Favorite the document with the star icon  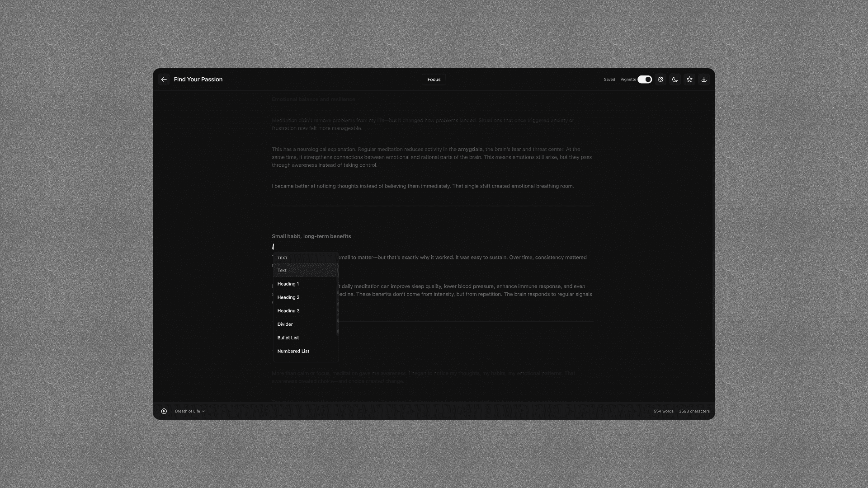pos(689,80)
